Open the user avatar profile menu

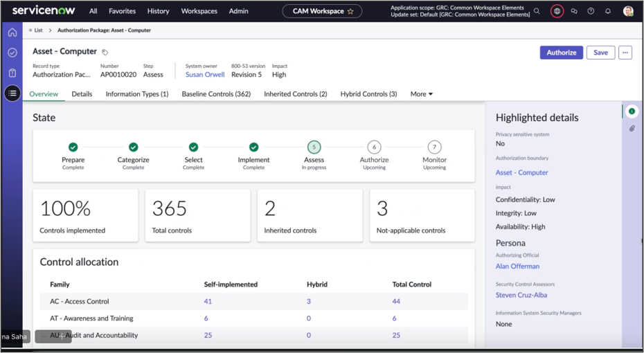tap(628, 11)
